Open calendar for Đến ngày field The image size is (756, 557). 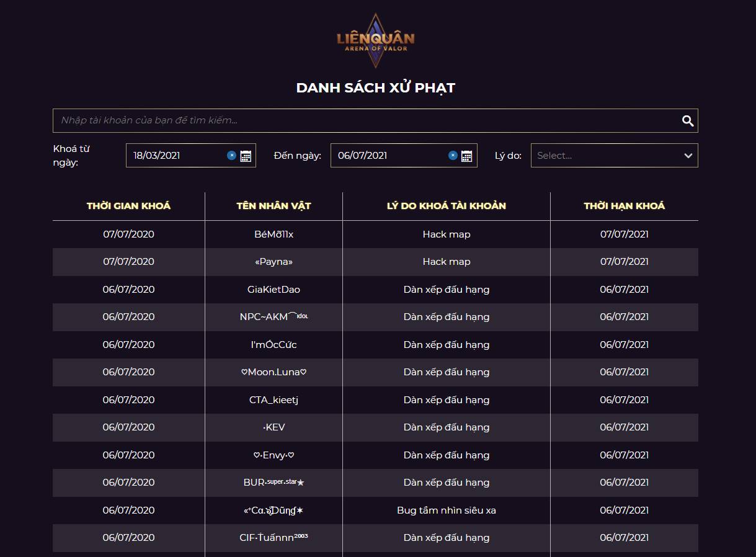point(467,156)
